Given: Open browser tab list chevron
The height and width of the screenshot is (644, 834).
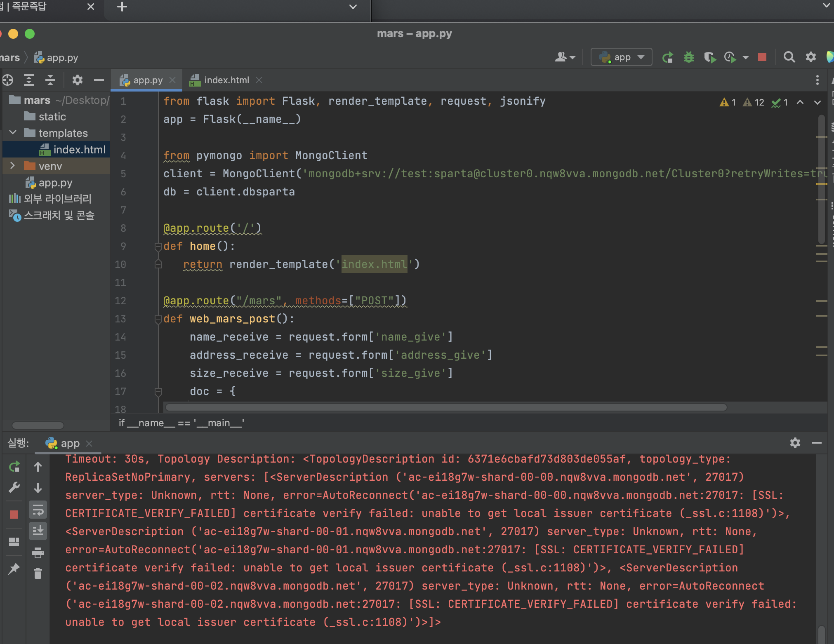Looking at the screenshot, I should tap(353, 7).
